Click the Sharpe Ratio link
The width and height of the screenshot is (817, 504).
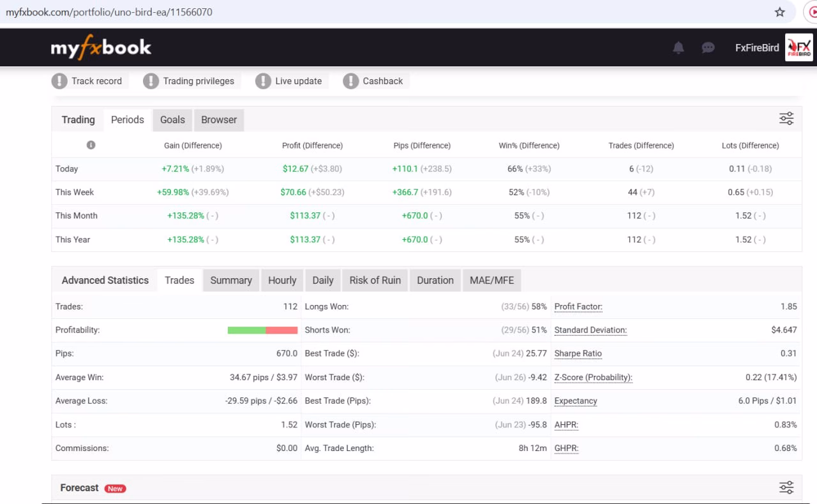click(578, 353)
